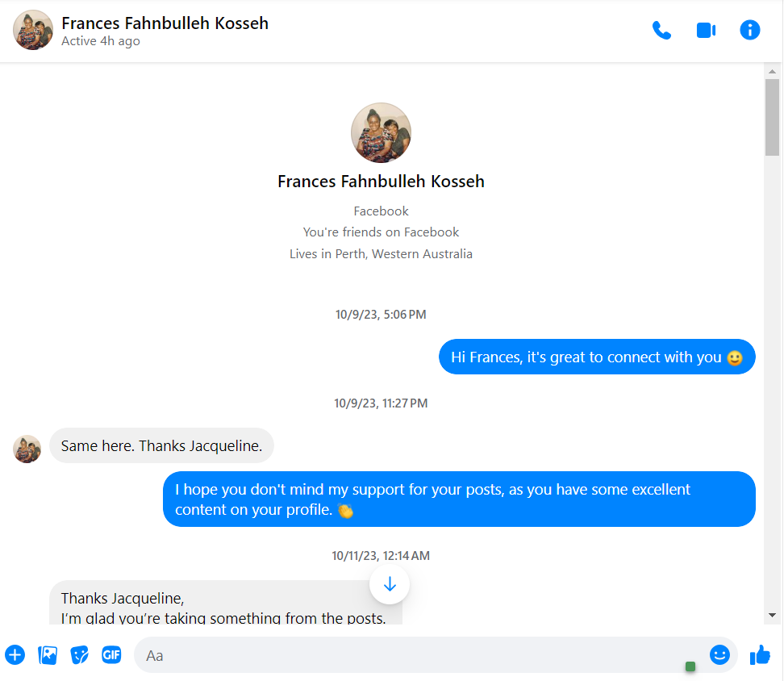Choose a sticker to send
The image size is (784, 681).
[79, 654]
